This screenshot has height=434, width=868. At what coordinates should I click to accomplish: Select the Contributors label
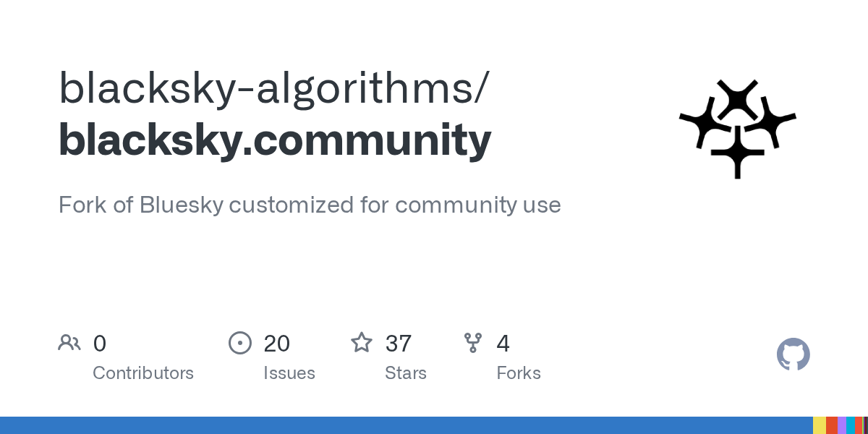point(143,373)
